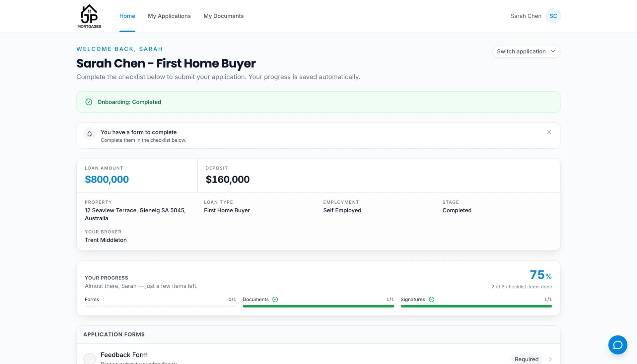Click the Onboarding: Completed banner text
The width and height of the screenshot is (637, 364).
tap(129, 102)
